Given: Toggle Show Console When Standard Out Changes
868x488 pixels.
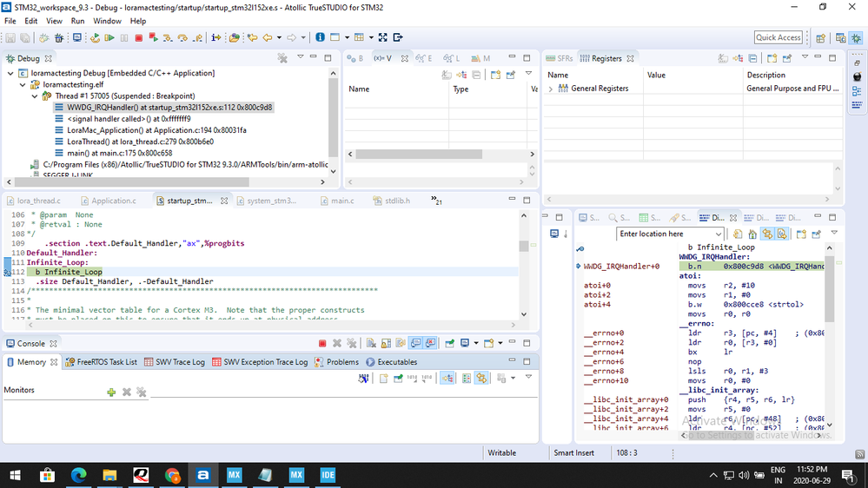Looking at the screenshot, I should coord(415,344).
